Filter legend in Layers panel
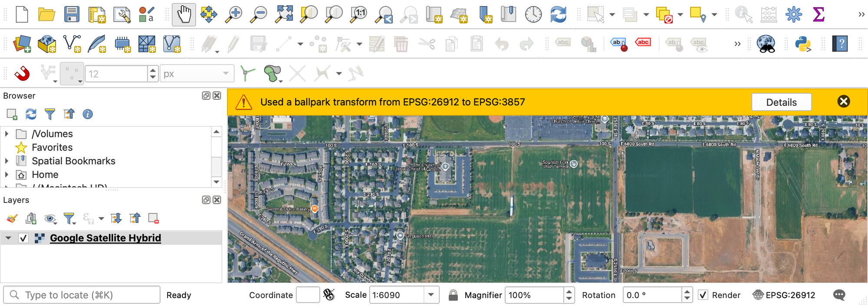Viewport: 868px width, 306px height. point(69,218)
